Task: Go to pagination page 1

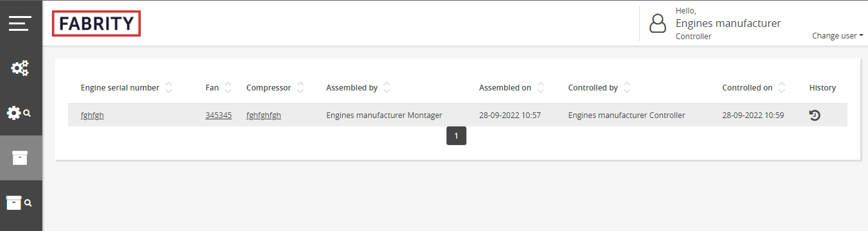Action: (x=456, y=136)
